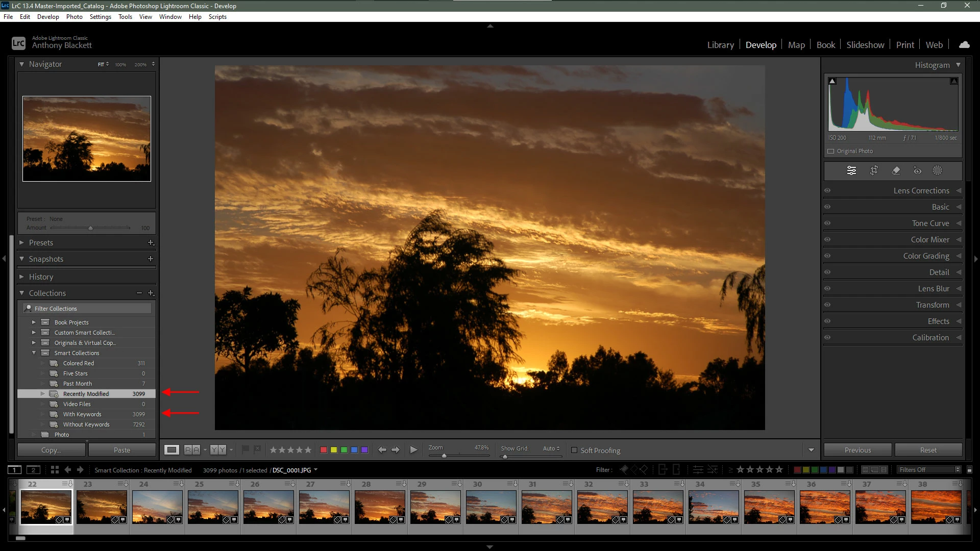Click the Edit sliders icon
Screen dimensions: 980x551
851,170
